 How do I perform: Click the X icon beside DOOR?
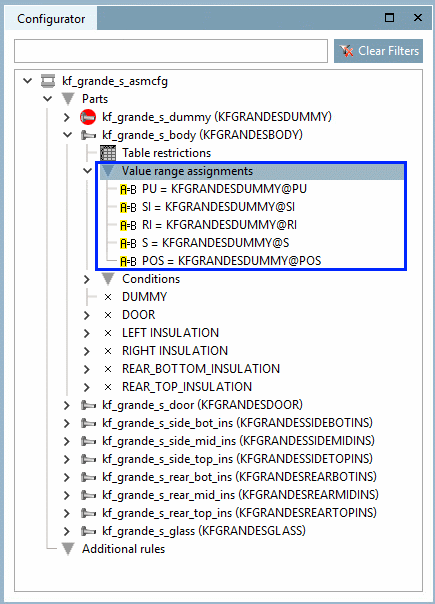108,315
